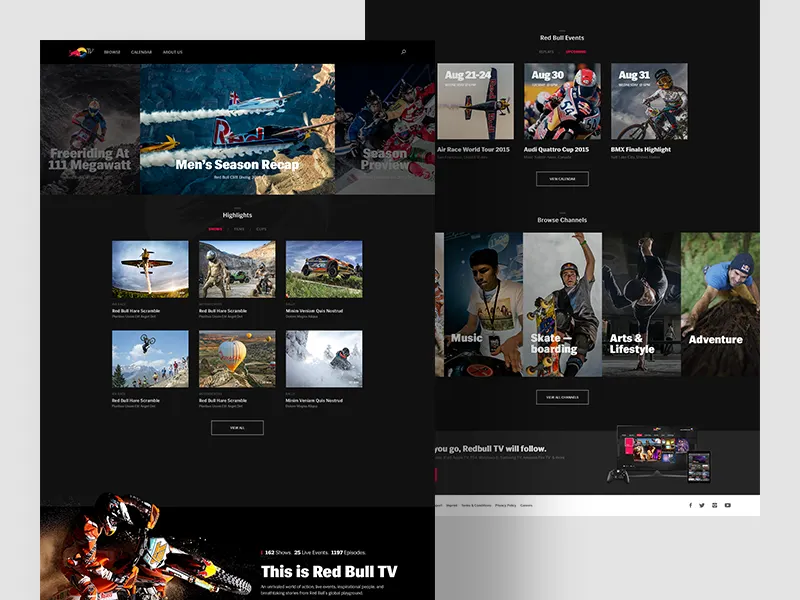Click the View All Channels button

pos(562,397)
